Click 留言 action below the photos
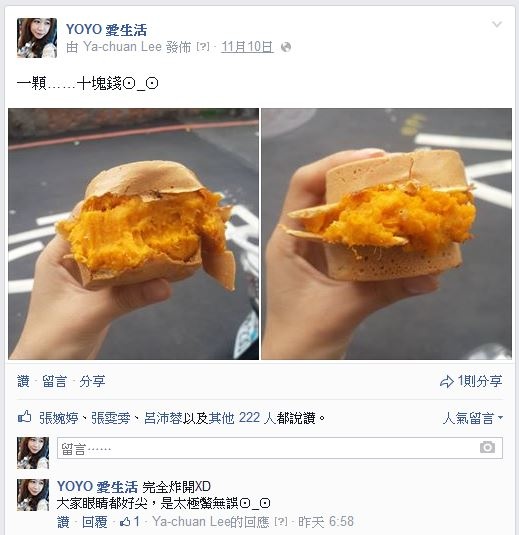Screen dimensions: 519x535 click(x=54, y=381)
